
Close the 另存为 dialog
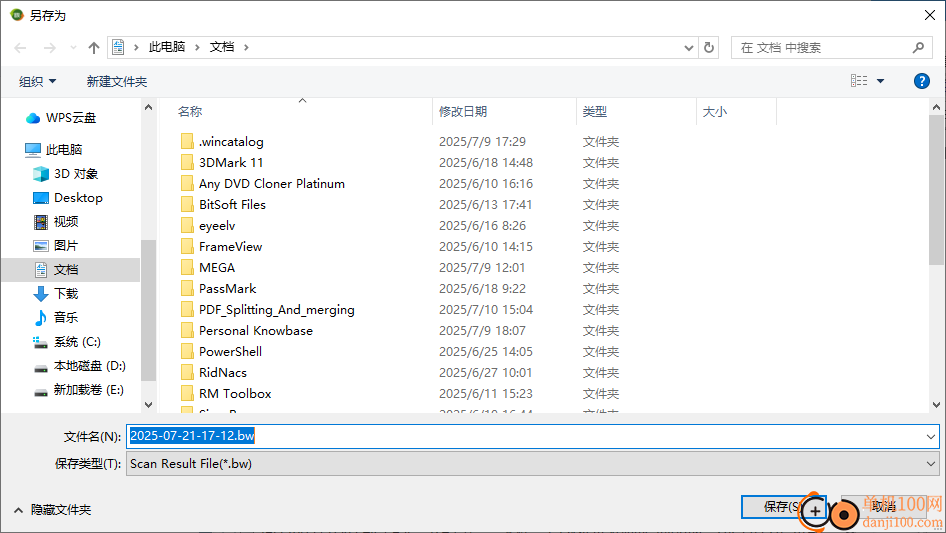pyautogui.click(x=930, y=15)
